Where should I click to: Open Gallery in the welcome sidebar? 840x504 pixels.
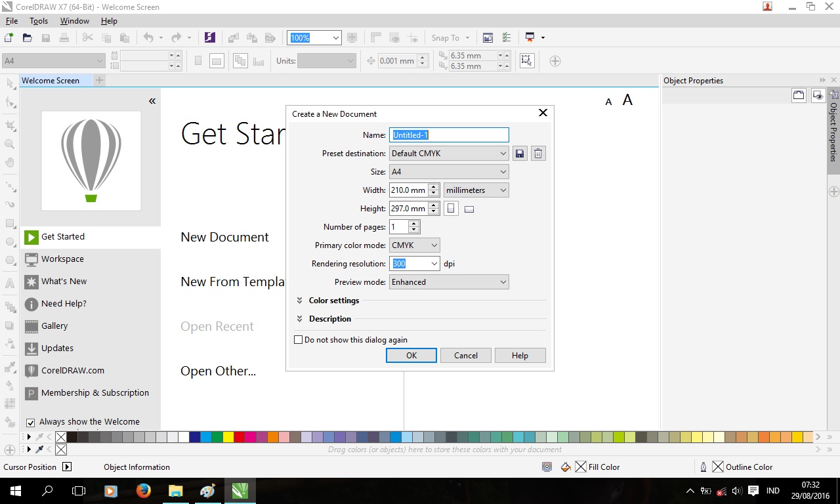(x=91, y=326)
